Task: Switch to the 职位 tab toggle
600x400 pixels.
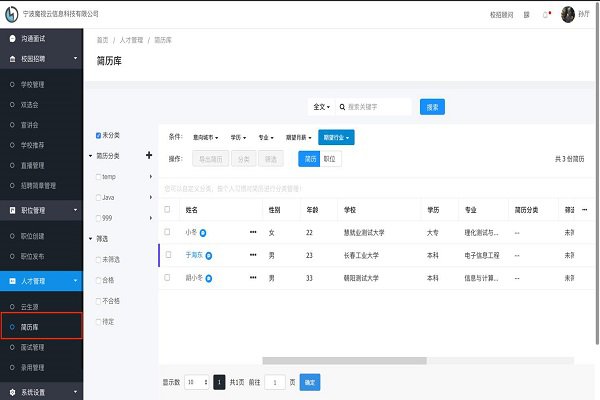Action: point(331,159)
